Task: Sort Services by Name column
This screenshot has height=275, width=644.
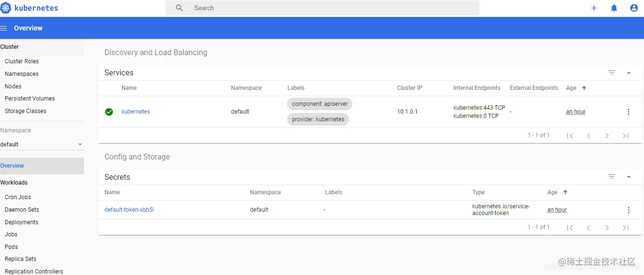Action: [x=129, y=88]
